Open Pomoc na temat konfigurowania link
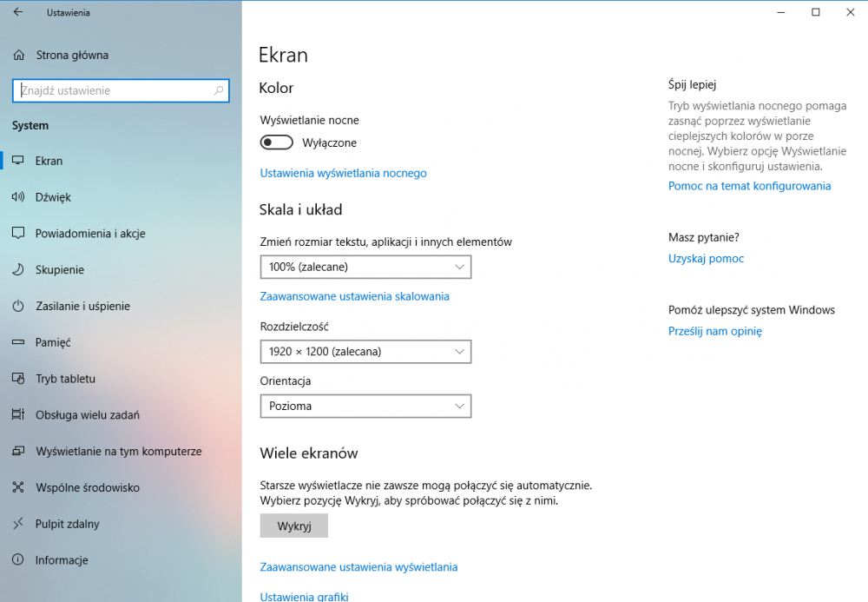This screenshot has width=868, height=602. [750, 186]
